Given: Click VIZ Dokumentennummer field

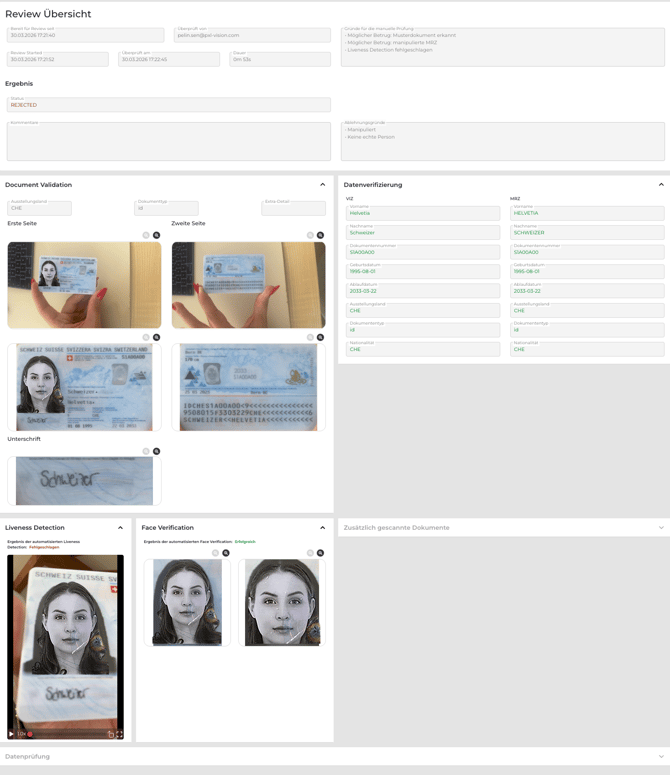Looking at the screenshot, I should pos(423,252).
